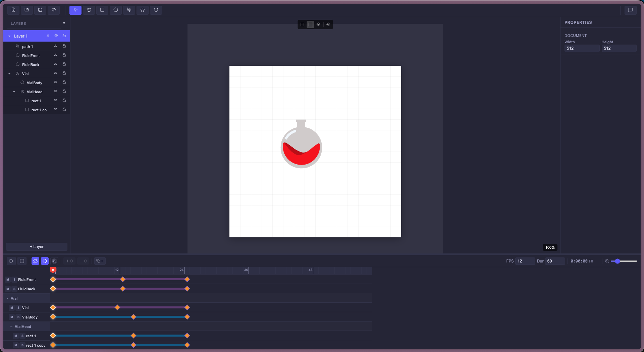Collapse the VialHead group in layers
The image size is (644, 352).
[14, 92]
